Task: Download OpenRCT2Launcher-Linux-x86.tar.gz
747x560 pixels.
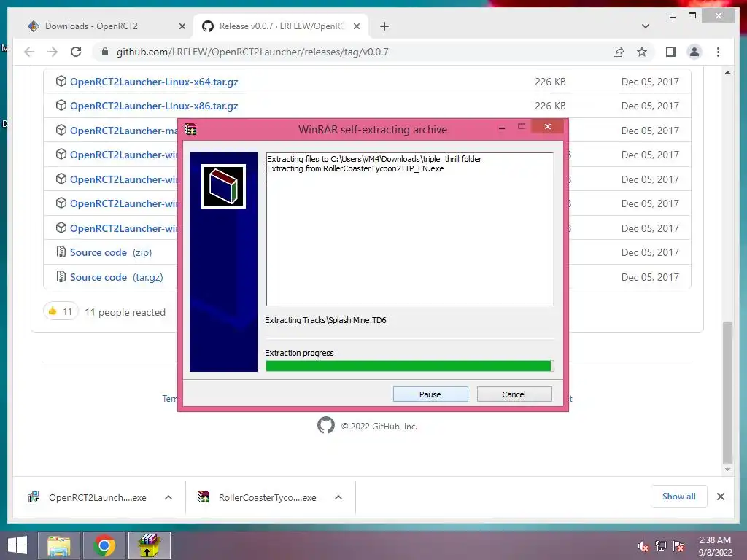Action: [154, 106]
